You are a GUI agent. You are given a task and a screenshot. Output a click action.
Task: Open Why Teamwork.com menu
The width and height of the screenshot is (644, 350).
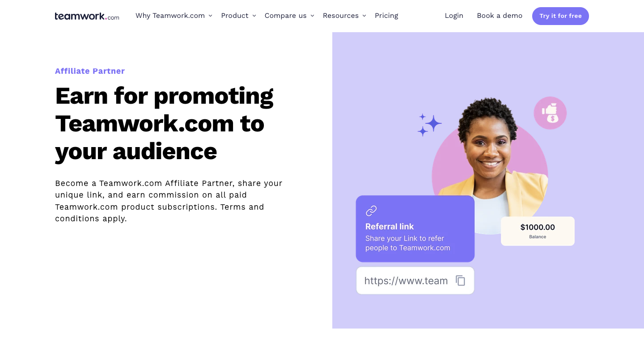(x=170, y=16)
